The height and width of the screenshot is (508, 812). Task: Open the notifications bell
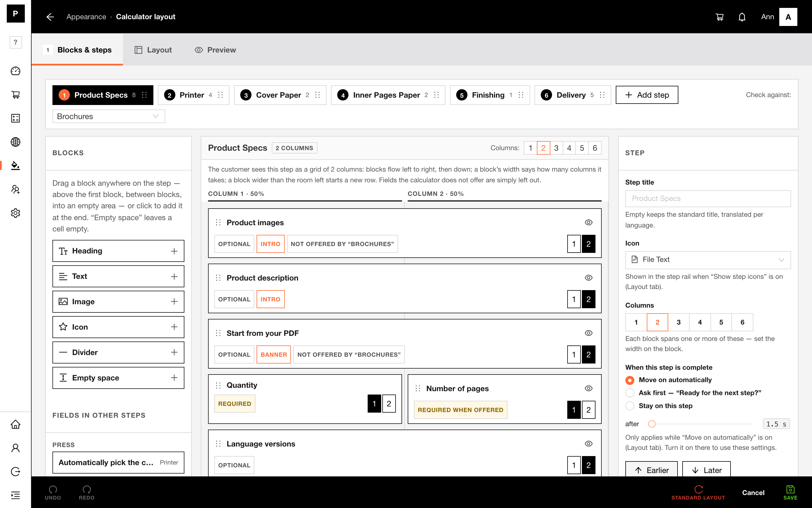coord(742,17)
